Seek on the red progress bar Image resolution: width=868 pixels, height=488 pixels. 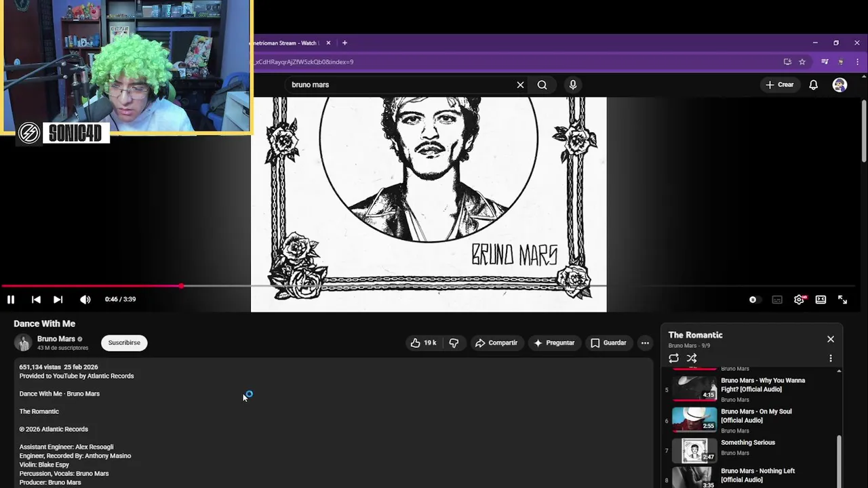(91, 286)
